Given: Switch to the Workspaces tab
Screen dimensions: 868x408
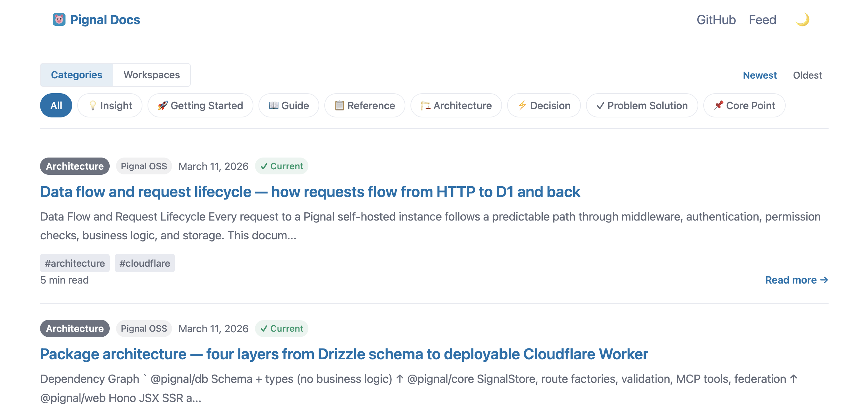Looking at the screenshot, I should [x=152, y=74].
